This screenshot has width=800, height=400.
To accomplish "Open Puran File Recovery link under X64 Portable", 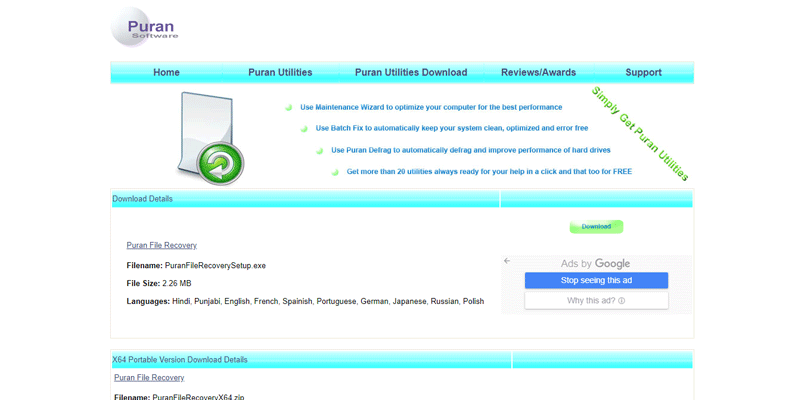I will (149, 378).
